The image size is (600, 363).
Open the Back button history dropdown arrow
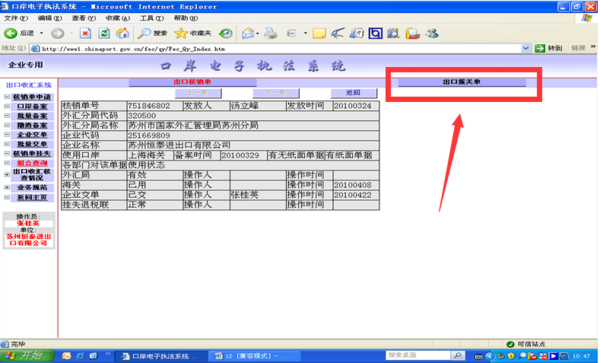42,34
